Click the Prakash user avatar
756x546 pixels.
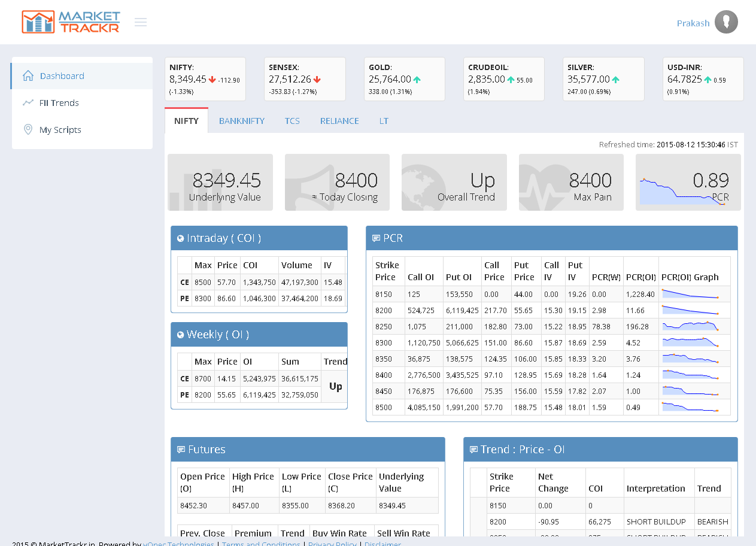click(x=726, y=23)
